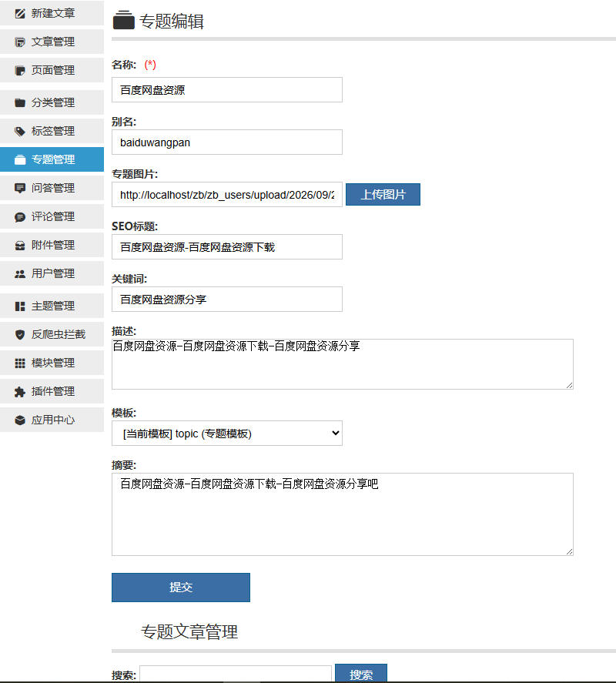Click the 名称: field label
Screen dimensions: 616x683
[124, 65]
